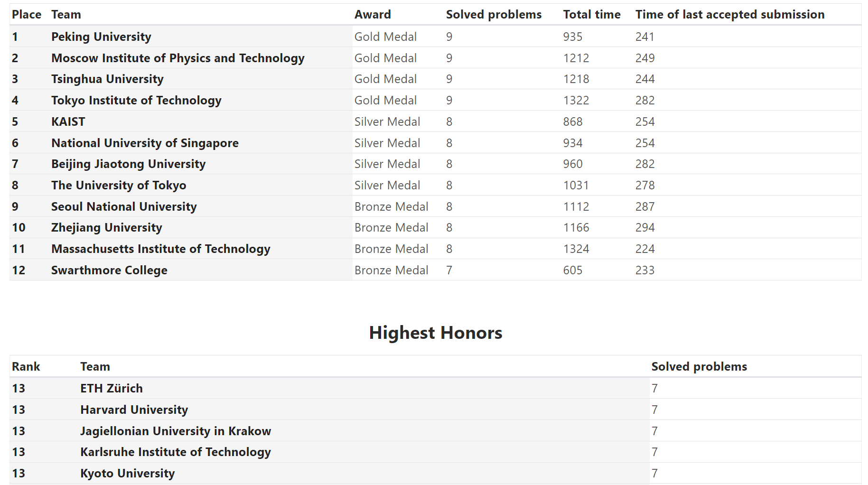Click total time value 935
Viewport: 868px width, 485px height.
(x=573, y=37)
